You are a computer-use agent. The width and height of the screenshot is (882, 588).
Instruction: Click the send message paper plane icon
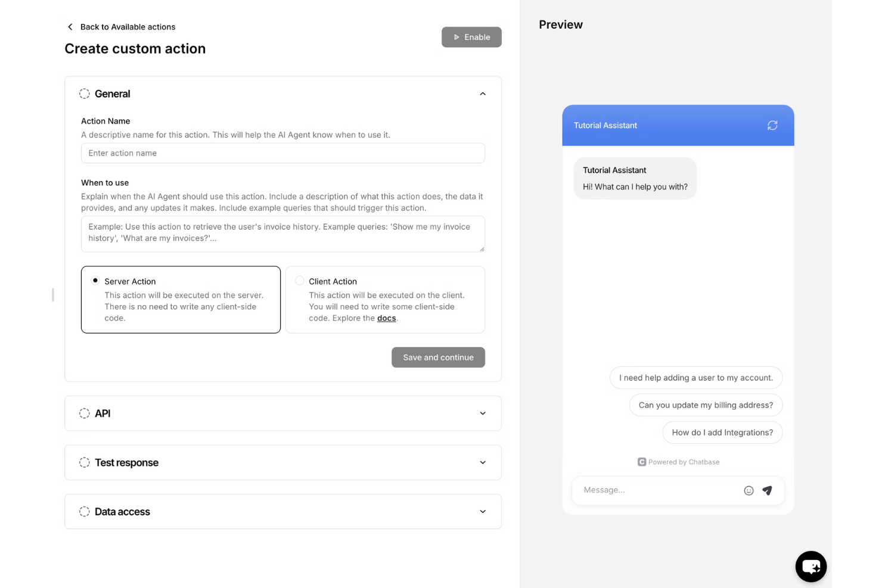pos(768,490)
